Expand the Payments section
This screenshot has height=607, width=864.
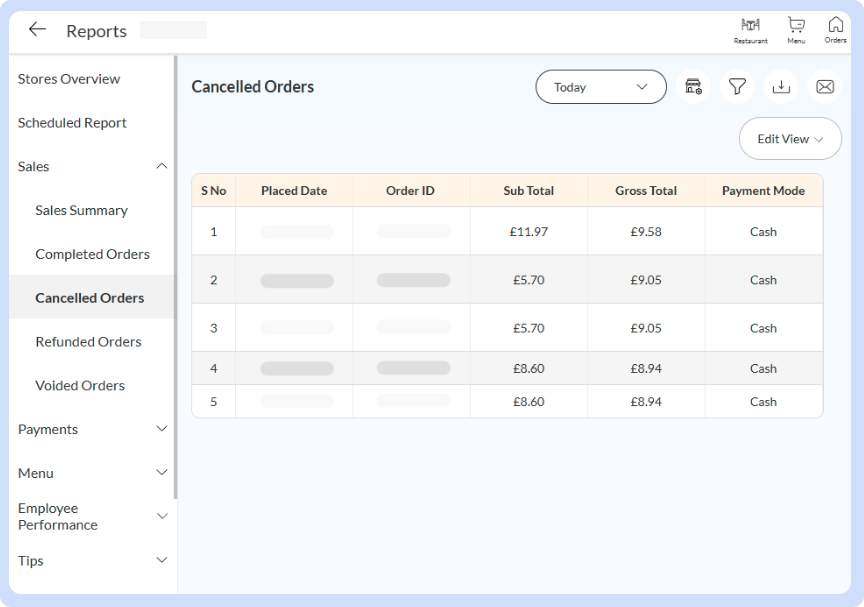(x=91, y=429)
